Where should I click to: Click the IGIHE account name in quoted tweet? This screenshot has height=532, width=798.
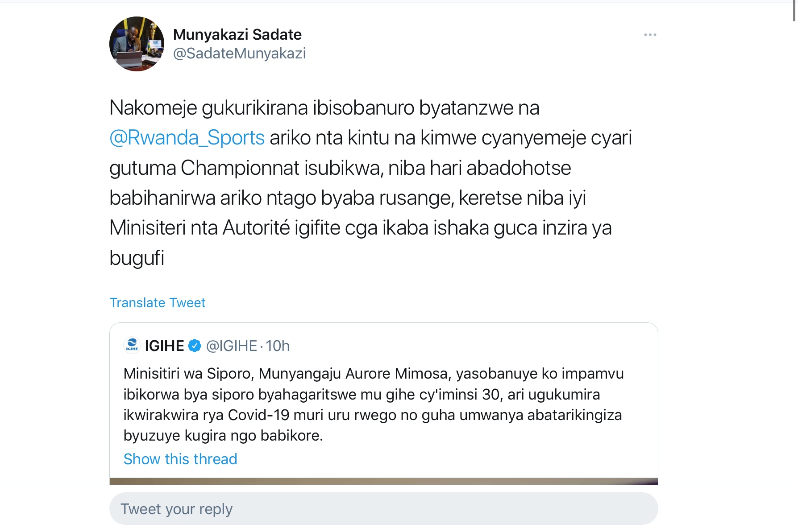point(164,346)
